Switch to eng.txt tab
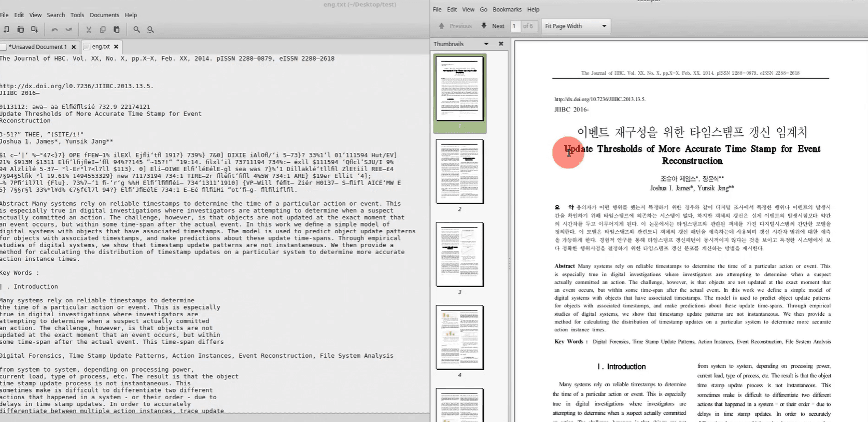 101,47
